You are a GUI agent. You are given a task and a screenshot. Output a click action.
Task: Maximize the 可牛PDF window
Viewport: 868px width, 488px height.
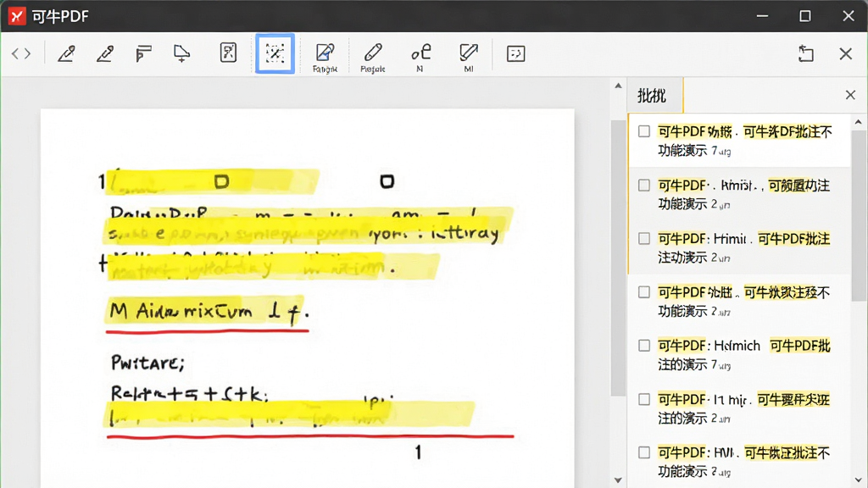tap(805, 16)
